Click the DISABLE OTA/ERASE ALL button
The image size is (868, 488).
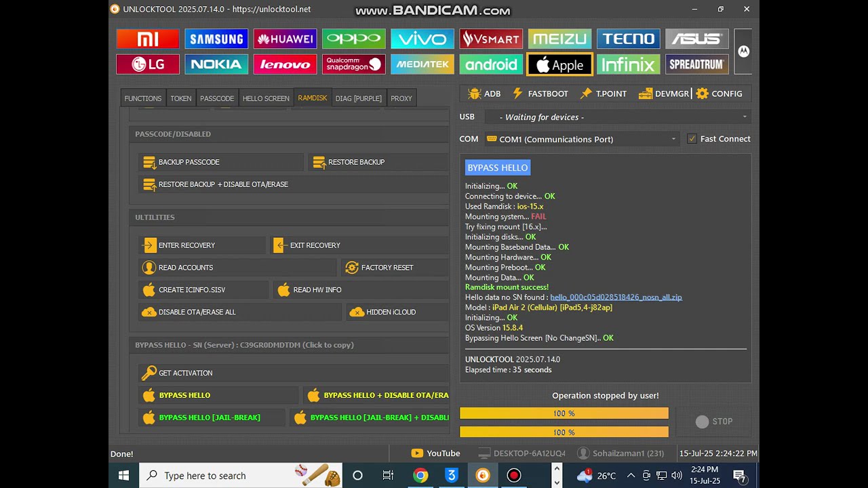pyautogui.click(x=240, y=312)
